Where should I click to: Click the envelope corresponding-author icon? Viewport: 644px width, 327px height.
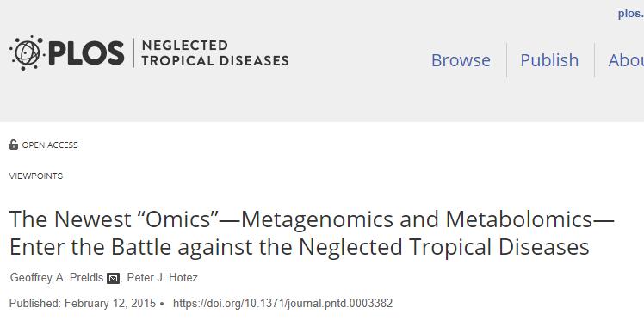(x=113, y=279)
